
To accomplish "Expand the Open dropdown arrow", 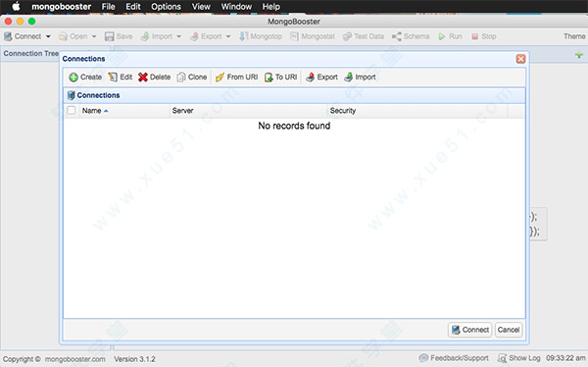I will (94, 36).
